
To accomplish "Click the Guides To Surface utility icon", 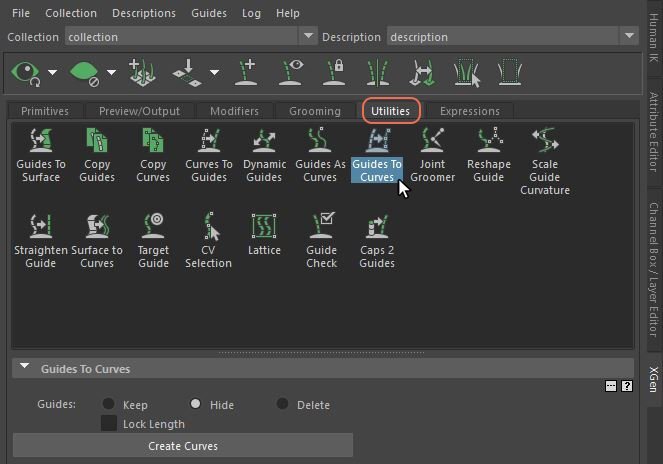I will 41,141.
